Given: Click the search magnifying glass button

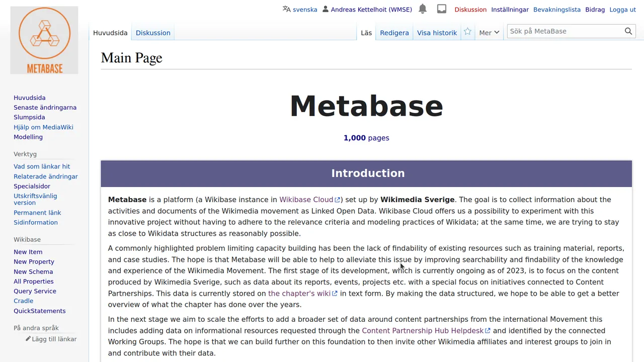Looking at the screenshot, I should coord(628,31).
